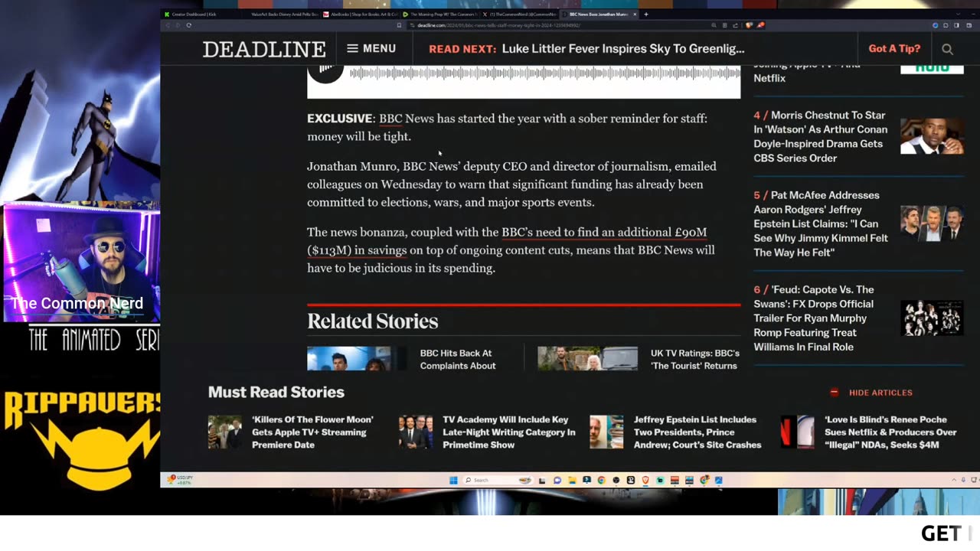
Task: Close the BBC News Boss tab
Action: pos(634,14)
